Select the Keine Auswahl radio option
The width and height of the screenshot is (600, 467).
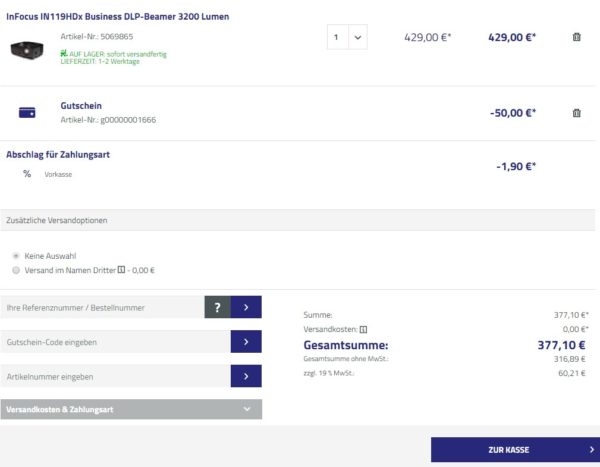click(15, 256)
